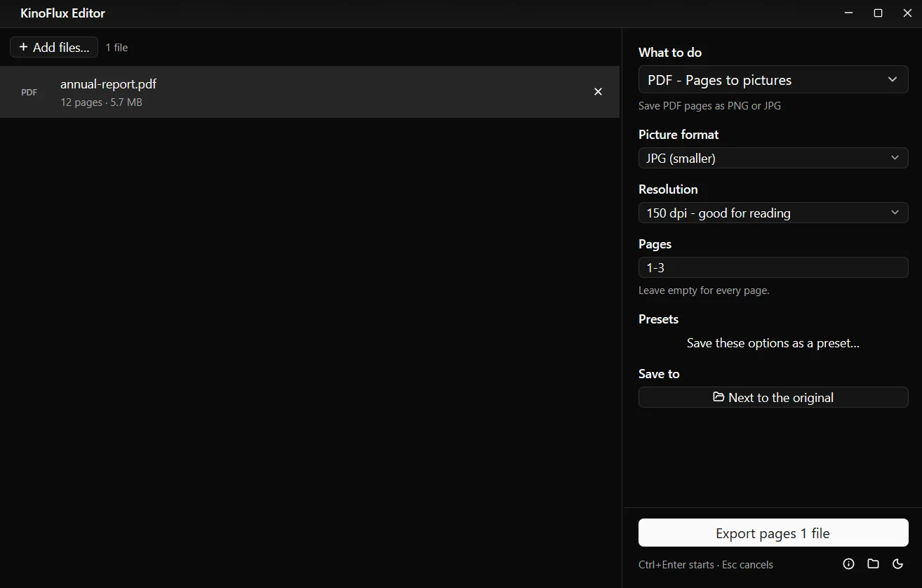
Task: Open the Resolution dropdown
Action: [x=773, y=213]
